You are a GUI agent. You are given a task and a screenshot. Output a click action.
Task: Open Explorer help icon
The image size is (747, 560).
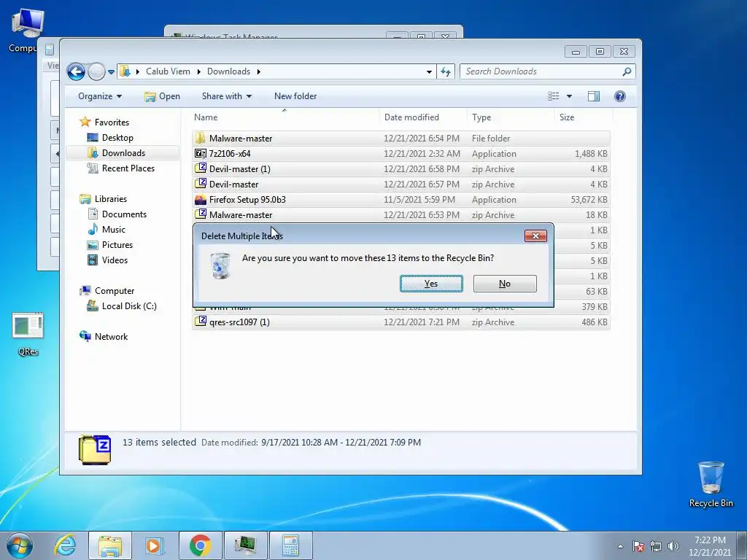tap(619, 96)
